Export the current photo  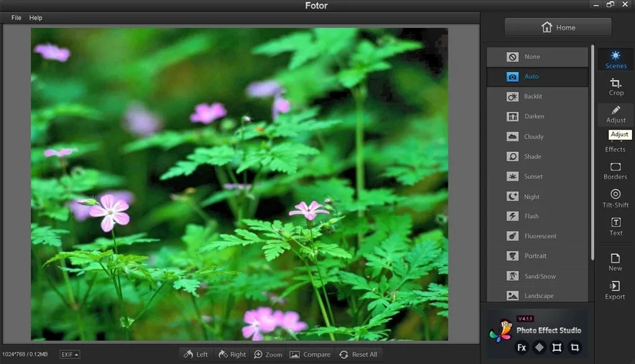pos(615,290)
